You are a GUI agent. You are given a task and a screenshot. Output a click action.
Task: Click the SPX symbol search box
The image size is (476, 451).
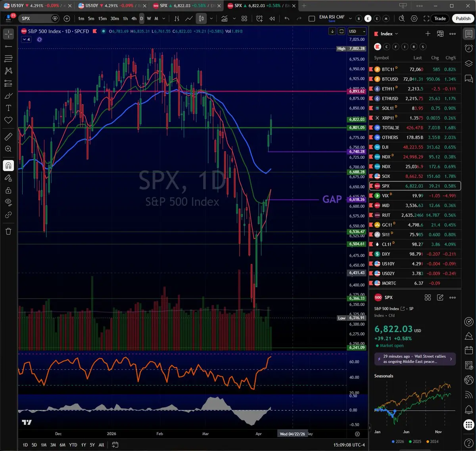[x=39, y=18]
